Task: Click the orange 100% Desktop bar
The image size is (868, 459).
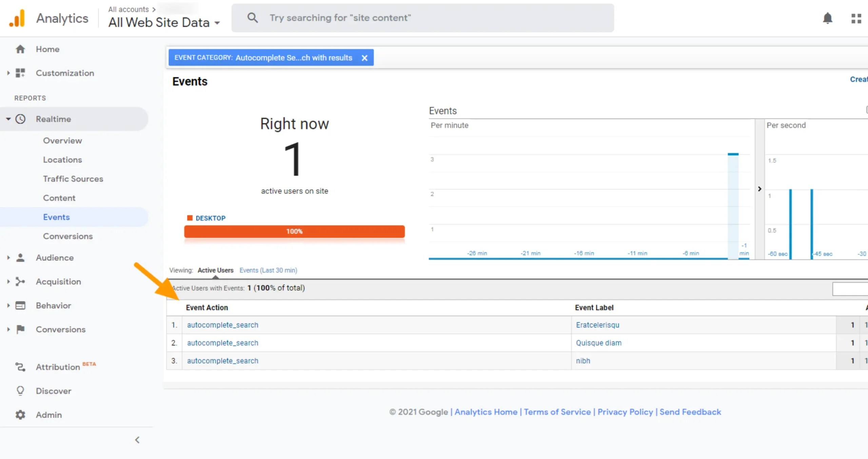Action: 294,231
